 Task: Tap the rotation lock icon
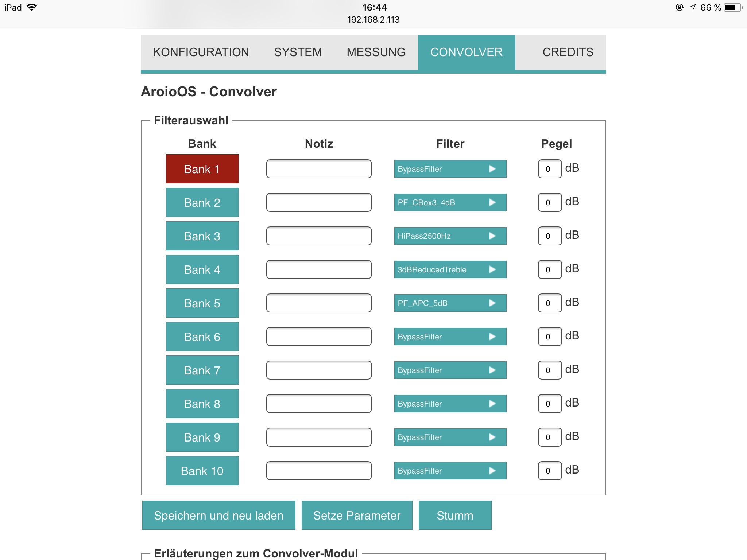coord(680,7)
